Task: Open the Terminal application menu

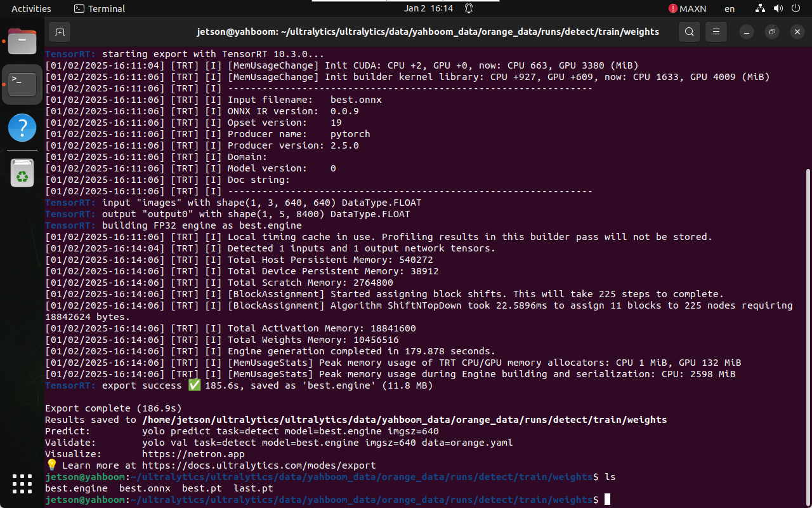Action: (x=99, y=8)
